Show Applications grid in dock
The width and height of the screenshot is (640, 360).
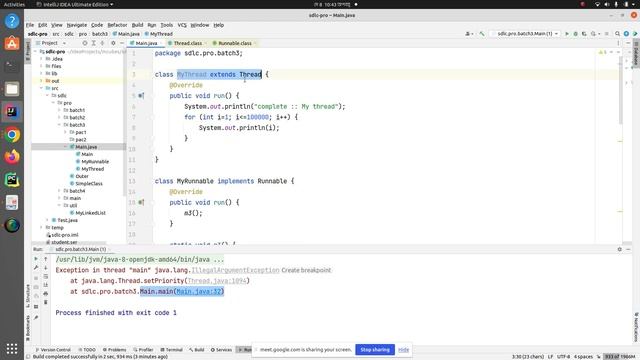(x=12, y=349)
